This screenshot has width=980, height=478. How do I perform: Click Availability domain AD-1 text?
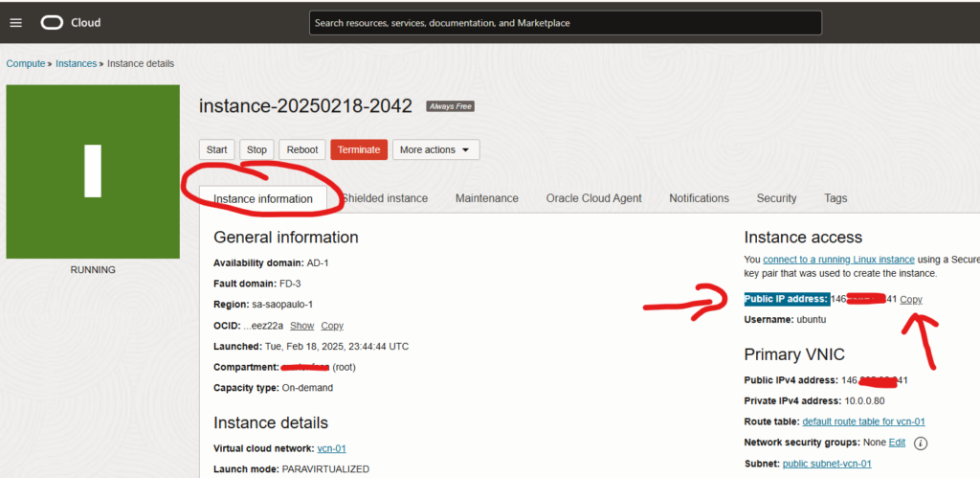tap(271, 262)
